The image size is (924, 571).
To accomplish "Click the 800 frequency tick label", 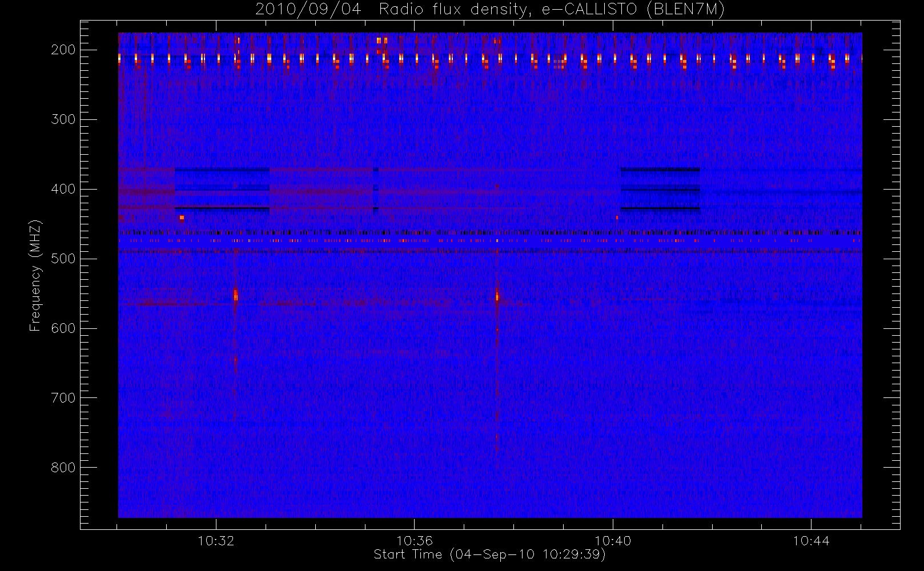I will click(x=63, y=468).
